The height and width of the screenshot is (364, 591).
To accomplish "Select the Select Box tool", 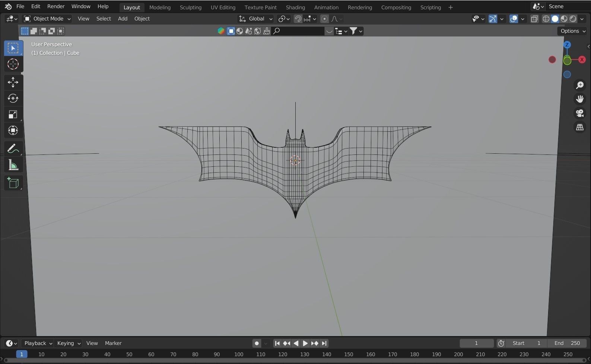I will 13,48.
